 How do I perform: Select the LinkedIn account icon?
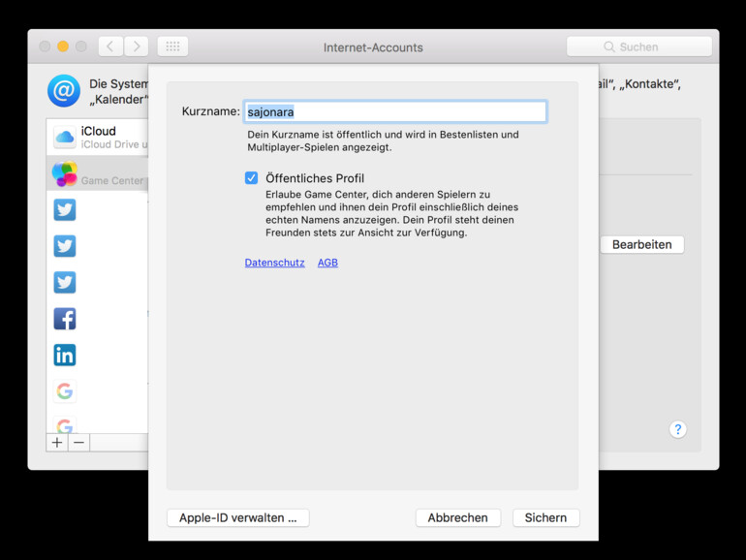(65, 355)
